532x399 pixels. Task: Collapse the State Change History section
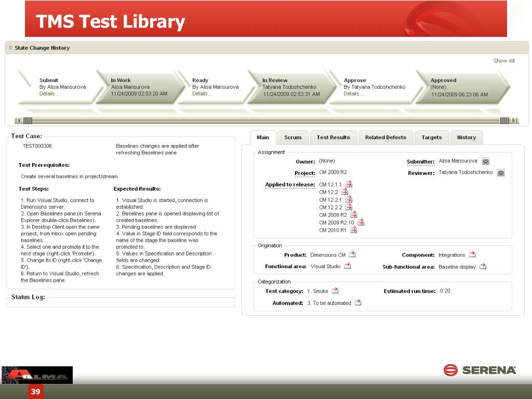pyautogui.click(x=10, y=48)
